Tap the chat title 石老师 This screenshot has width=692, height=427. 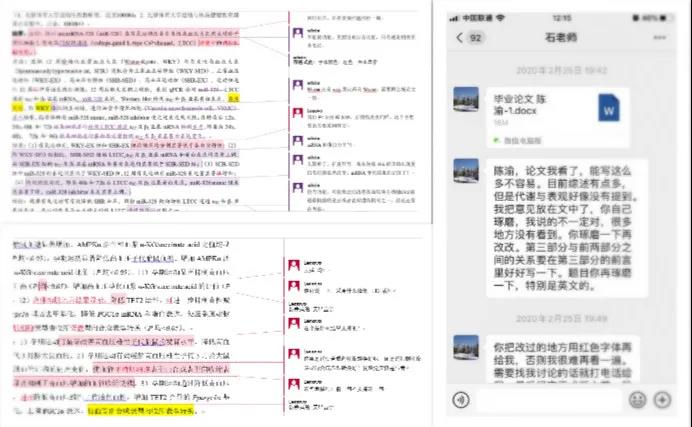click(x=562, y=38)
